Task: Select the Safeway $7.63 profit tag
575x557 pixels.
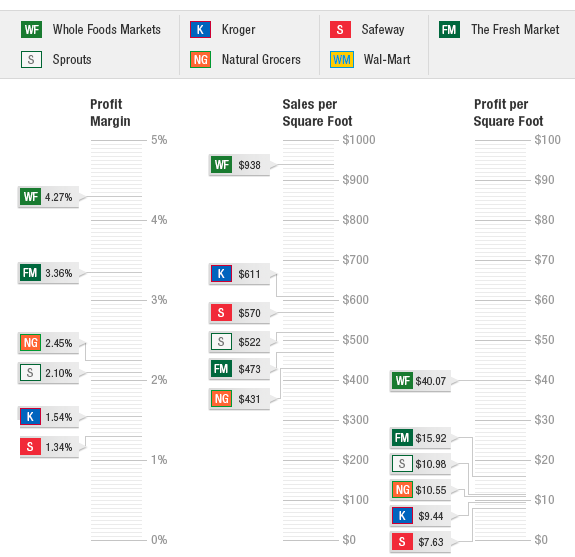Action: coord(420,542)
